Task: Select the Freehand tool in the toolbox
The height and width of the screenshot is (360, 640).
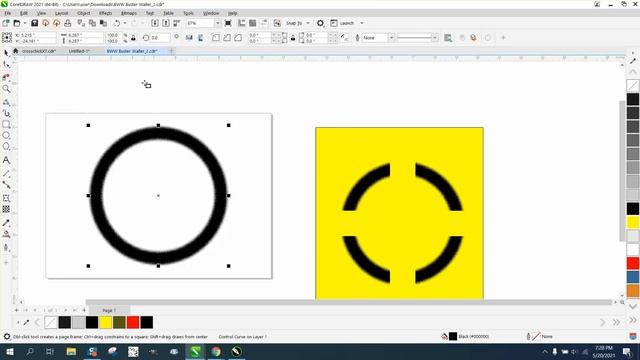Action: click(6, 102)
